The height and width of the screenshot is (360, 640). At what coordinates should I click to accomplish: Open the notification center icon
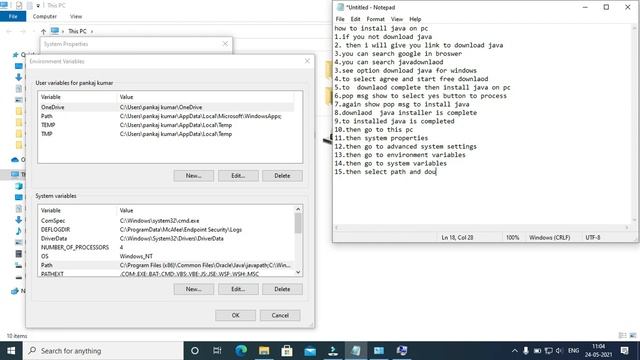(624, 351)
